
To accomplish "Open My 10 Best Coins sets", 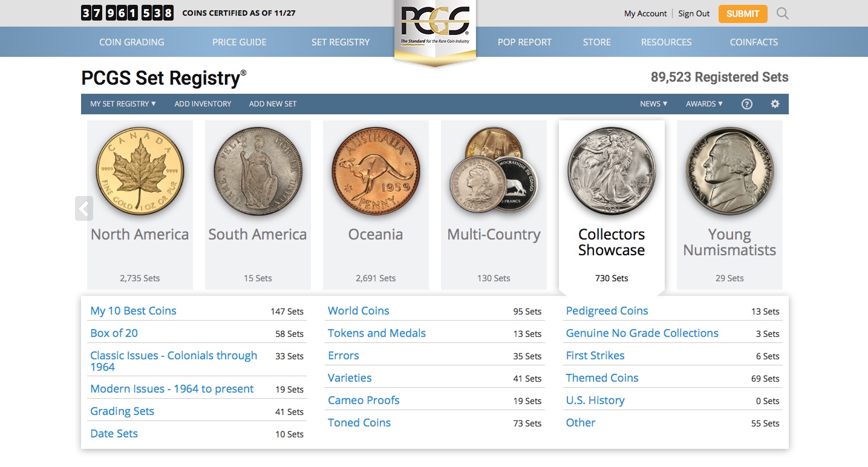I will point(133,311).
